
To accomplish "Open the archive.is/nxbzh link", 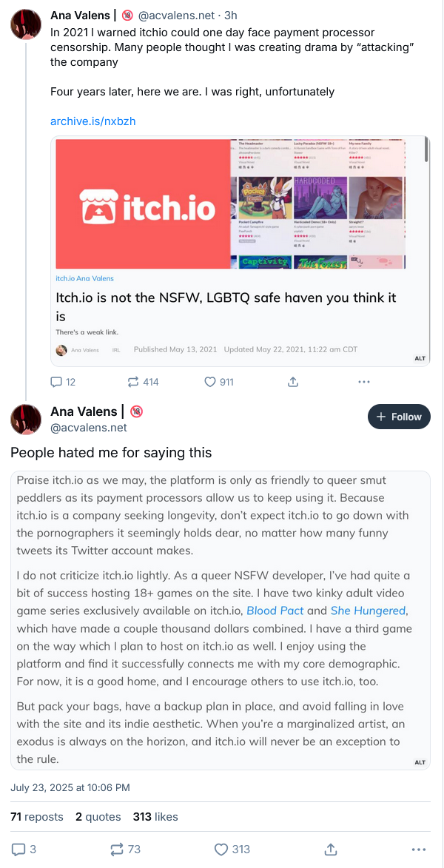I will pyautogui.click(x=93, y=121).
